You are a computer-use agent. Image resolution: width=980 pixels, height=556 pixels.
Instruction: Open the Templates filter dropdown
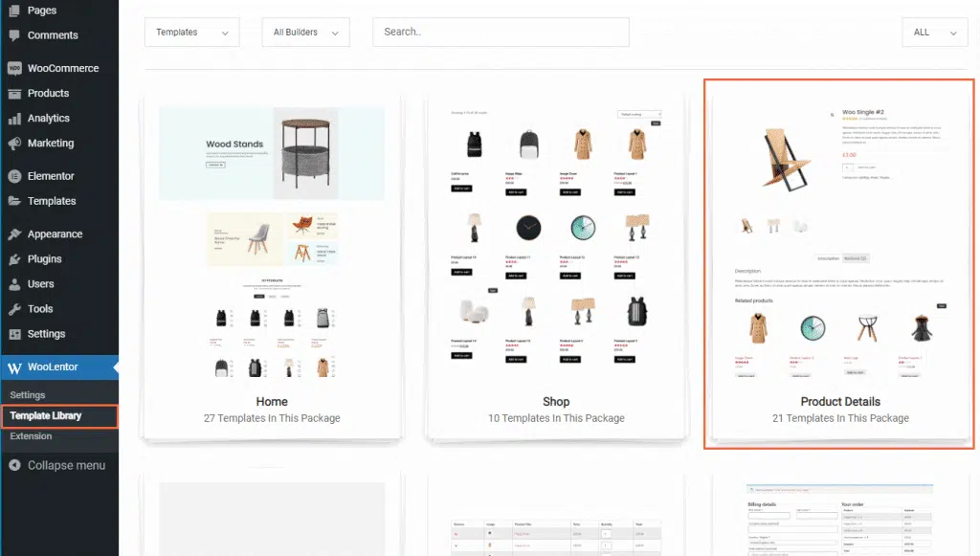[x=191, y=32]
